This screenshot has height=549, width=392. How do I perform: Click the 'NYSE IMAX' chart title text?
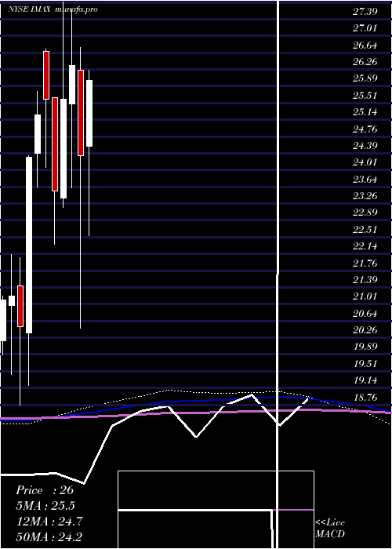31,9
